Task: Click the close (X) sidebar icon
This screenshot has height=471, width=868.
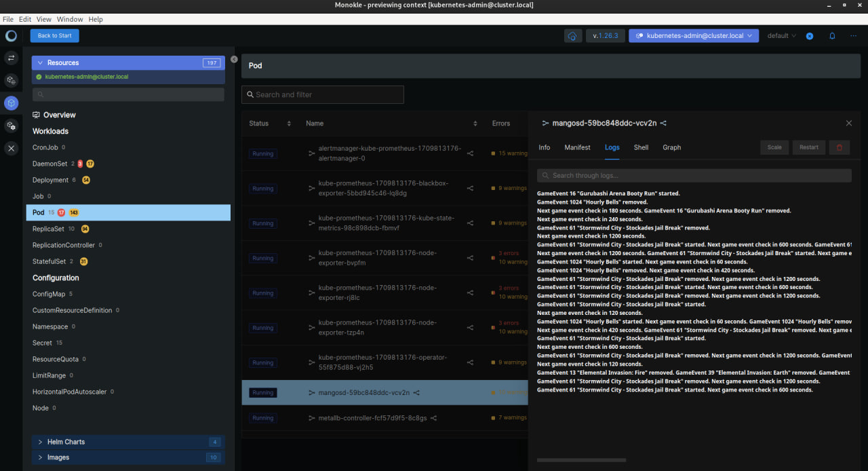Action: pyautogui.click(x=11, y=148)
